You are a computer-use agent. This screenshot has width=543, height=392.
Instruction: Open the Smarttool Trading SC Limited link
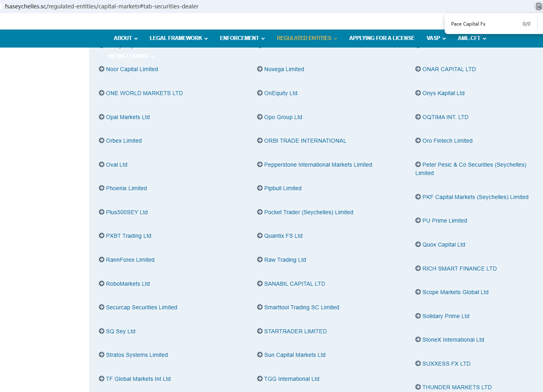point(302,307)
